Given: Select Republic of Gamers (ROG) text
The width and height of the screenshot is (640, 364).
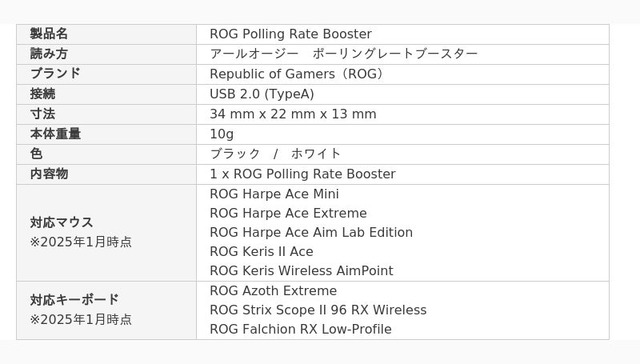Looking at the screenshot, I should pyautogui.click(x=297, y=74).
